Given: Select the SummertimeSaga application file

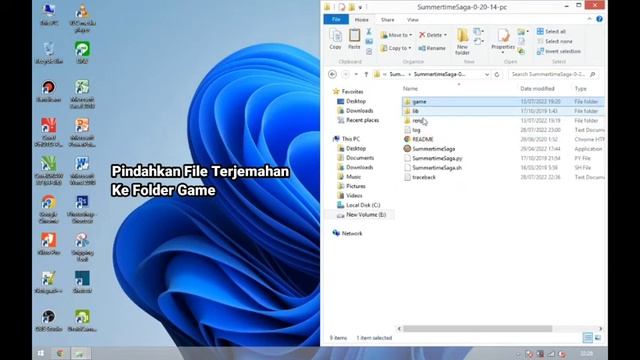Looking at the screenshot, I should click(503, 149).
